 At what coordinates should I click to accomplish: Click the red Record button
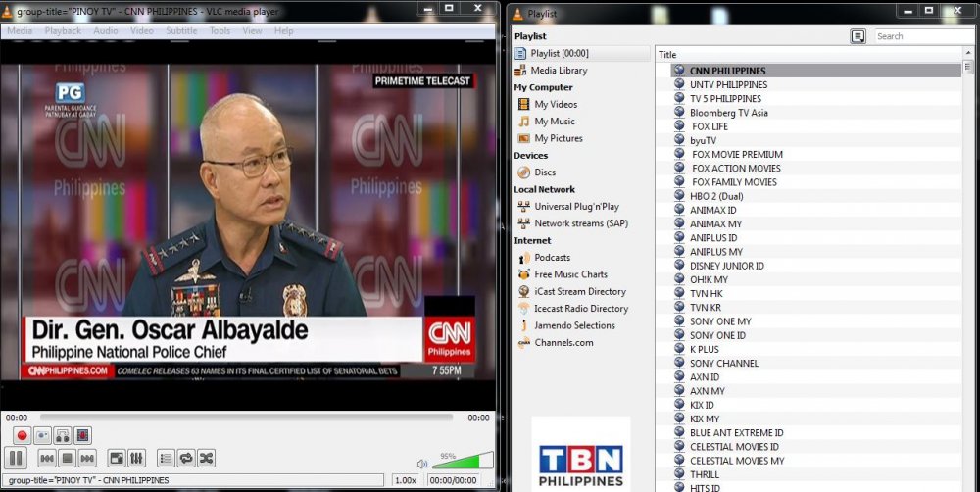coord(23,435)
